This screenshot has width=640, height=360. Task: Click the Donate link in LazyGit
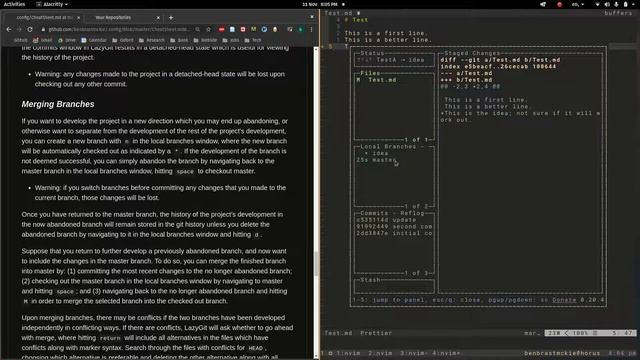coord(564,300)
